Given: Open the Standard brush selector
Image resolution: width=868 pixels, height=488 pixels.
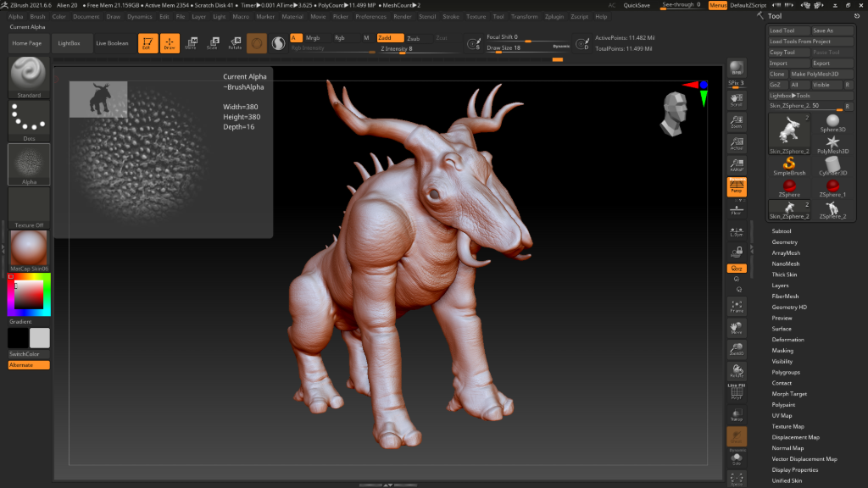Looking at the screenshot, I should click(x=29, y=77).
